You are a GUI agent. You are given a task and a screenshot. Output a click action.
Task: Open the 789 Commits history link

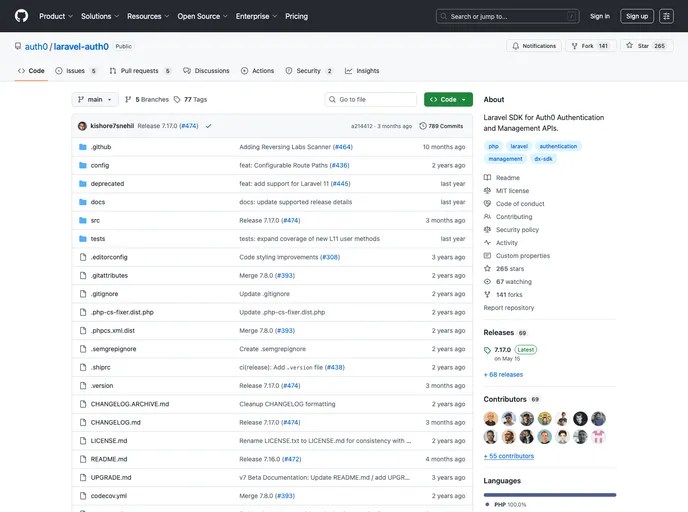coord(441,126)
